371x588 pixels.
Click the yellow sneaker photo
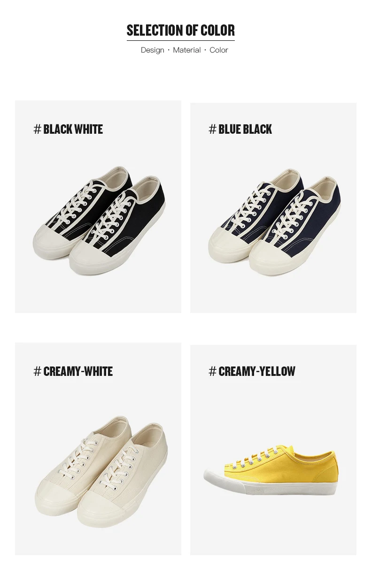point(271,470)
